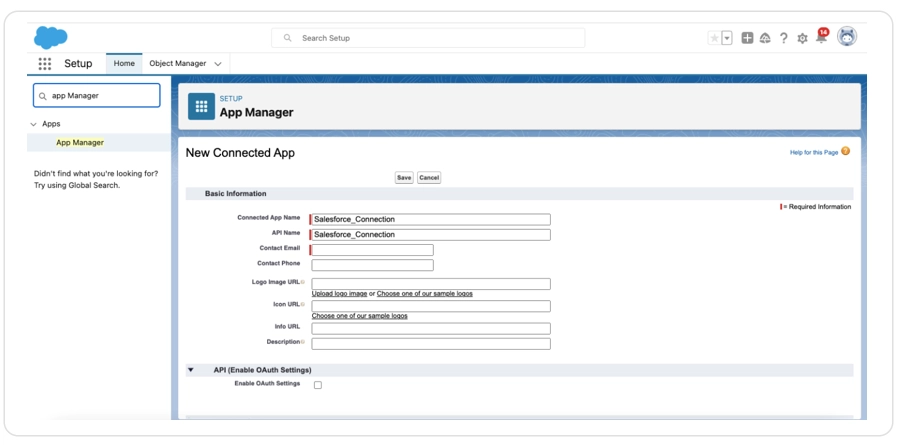Open the App Launcher grid icon
Screen dimensions: 900x445
coord(45,63)
